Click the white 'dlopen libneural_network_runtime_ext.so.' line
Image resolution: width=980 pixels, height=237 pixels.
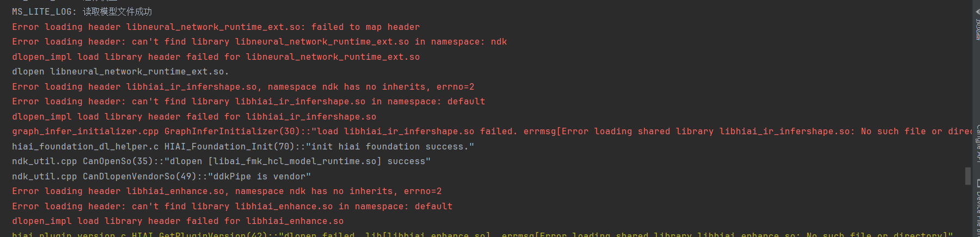[120, 71]
